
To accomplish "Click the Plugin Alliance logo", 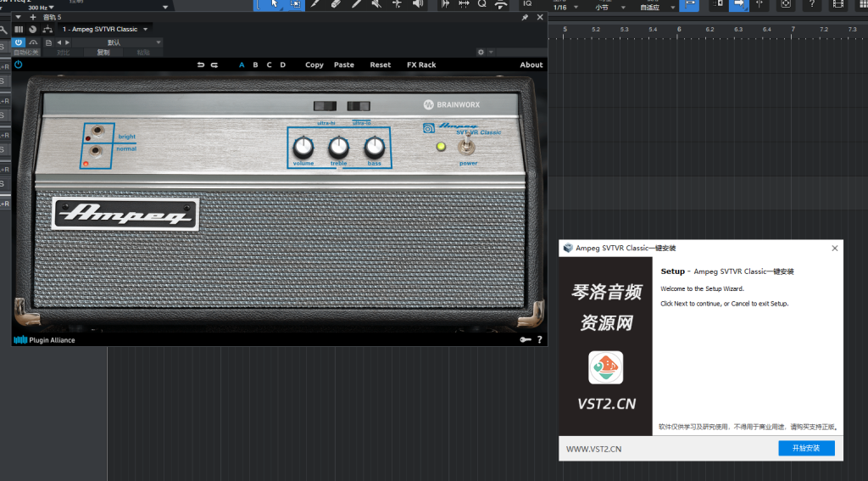I will point(44,340).
